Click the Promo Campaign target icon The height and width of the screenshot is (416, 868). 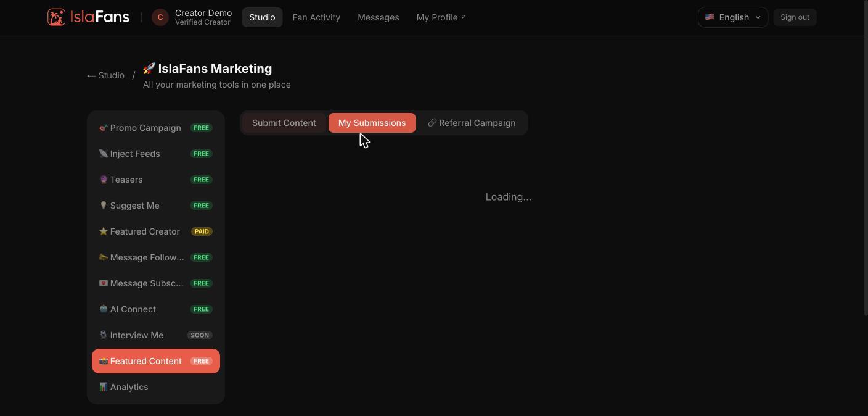(x=104, y=128)
